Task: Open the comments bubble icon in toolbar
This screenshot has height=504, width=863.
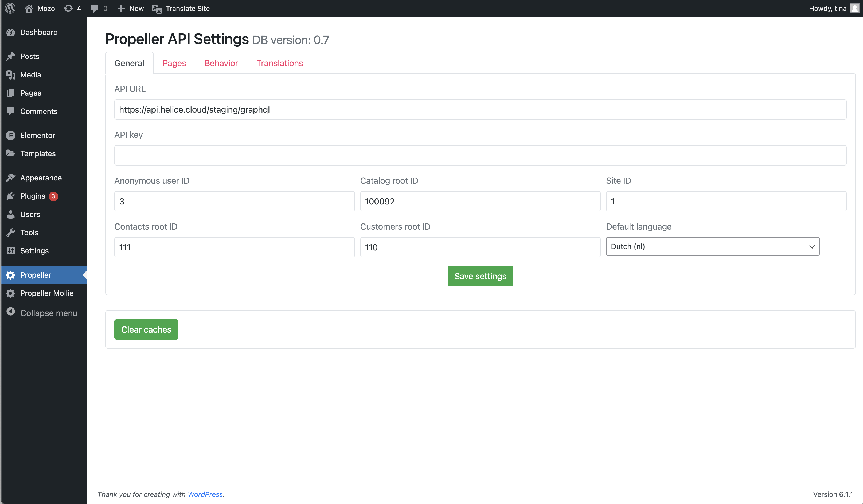Action: click(x=95, y=8)
